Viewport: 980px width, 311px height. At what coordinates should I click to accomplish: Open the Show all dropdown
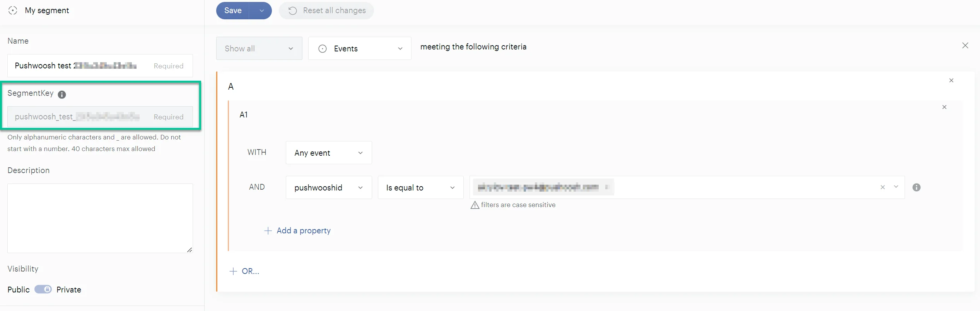point(259,48)
